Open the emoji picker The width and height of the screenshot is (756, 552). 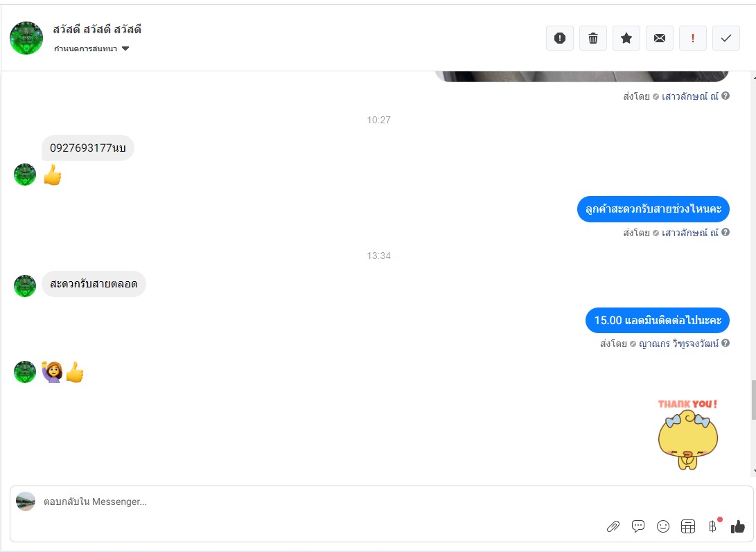[x=663, y=526]
